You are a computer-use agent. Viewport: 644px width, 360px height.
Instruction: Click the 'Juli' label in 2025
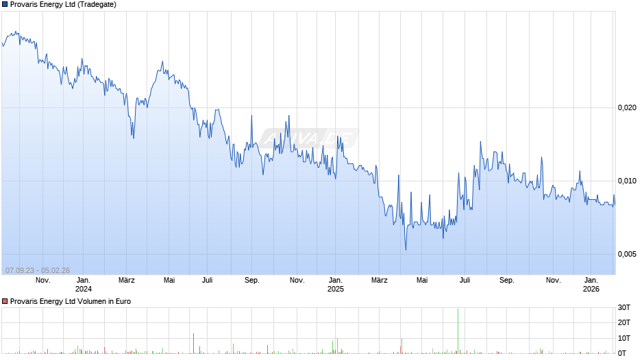pyautogui.click(x=465, y=281)
